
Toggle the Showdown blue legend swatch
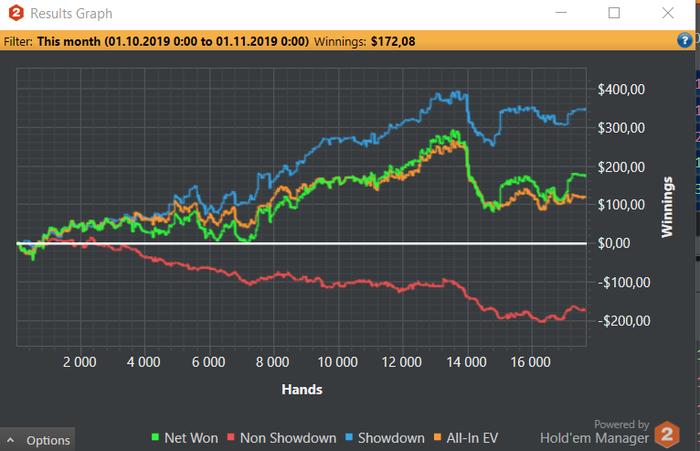coord(349,437)
